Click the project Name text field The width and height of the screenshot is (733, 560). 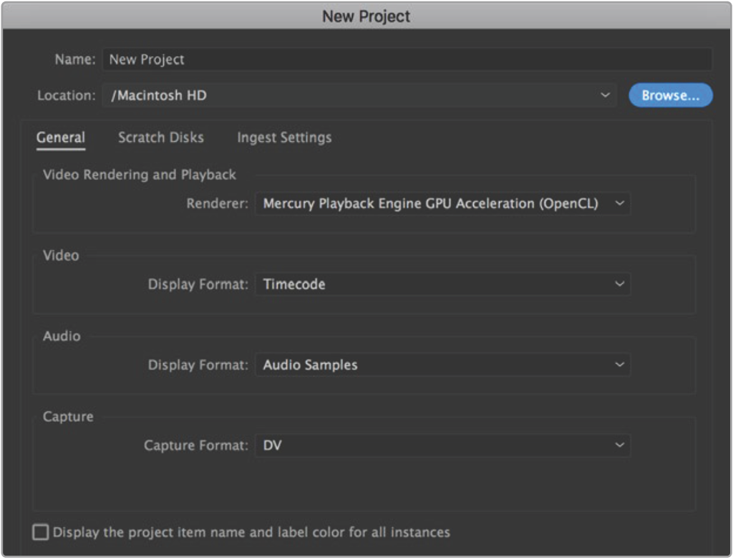pyautogui.click(x=407, y=60)
